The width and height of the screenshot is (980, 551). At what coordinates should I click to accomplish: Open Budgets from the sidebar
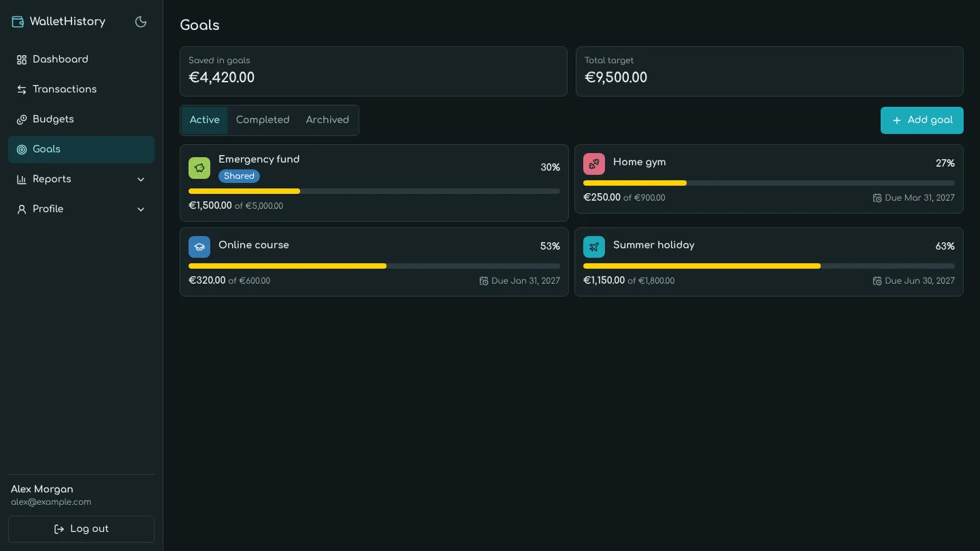[81, 120]
